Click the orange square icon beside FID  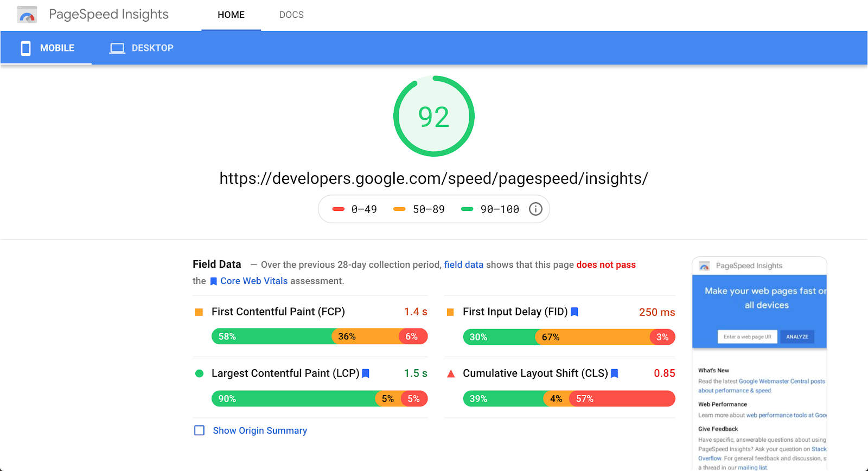(450, 312)
